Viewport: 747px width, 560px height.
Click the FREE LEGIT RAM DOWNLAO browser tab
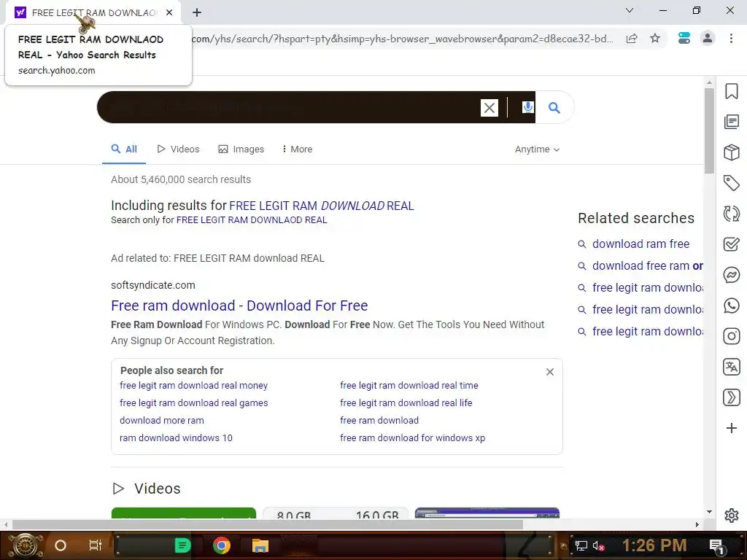93,12
